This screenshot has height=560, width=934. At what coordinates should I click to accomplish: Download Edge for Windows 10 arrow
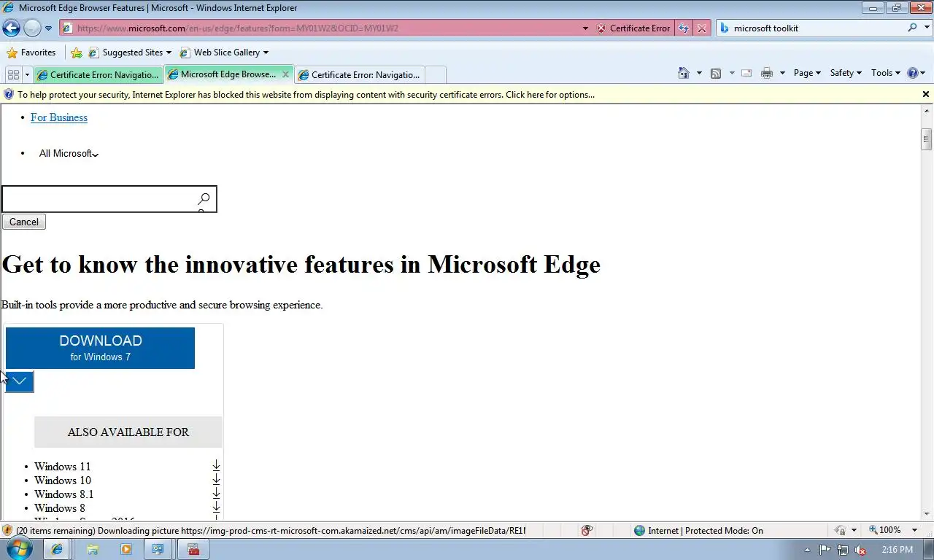217,479
